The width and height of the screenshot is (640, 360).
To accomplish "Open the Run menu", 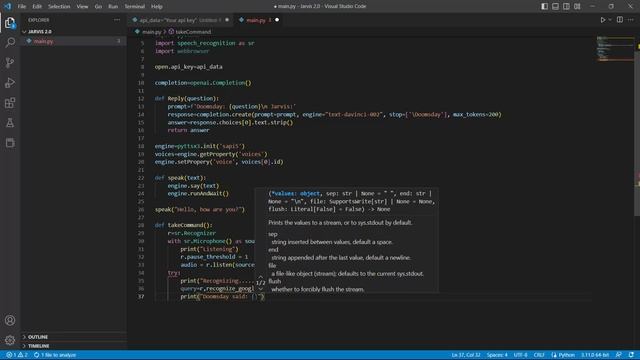I will click(x=113, y=6).
